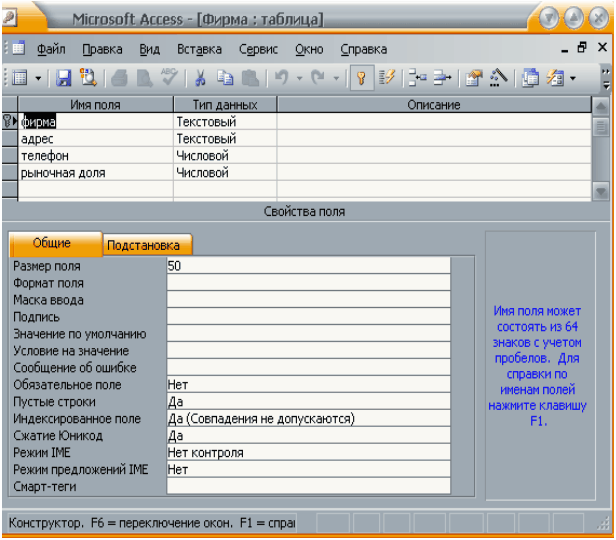Viewport: 616px width, 540px height.
Task: Click the file Search icon beside Save
Action: (x=87, y=77)
